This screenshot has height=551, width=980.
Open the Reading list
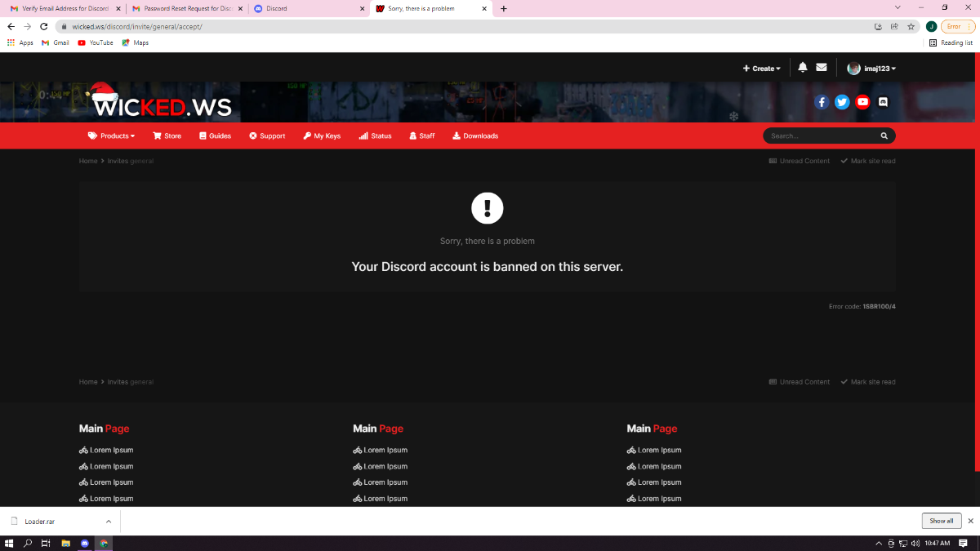[x=951, y=42]
